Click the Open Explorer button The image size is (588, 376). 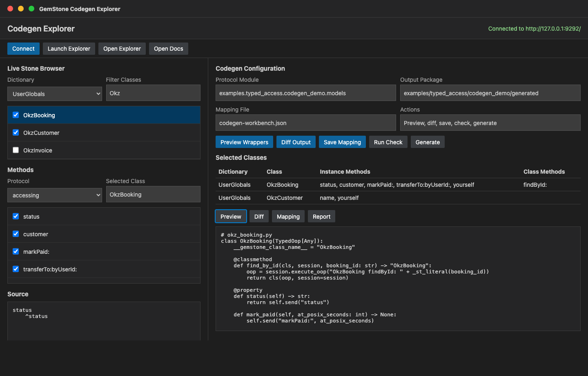tap(122, 49)
